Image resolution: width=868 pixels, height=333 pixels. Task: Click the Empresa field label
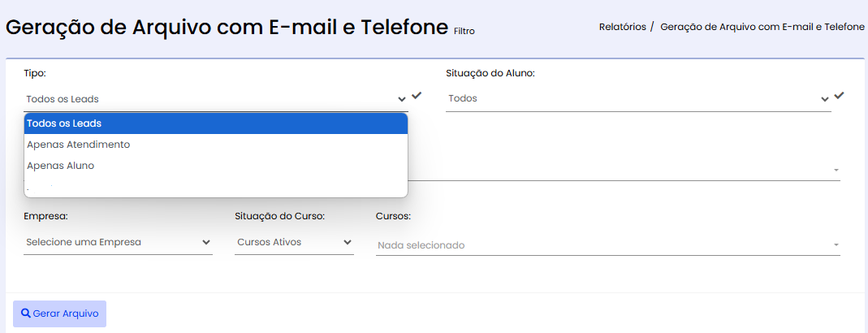tap(46, 216)
